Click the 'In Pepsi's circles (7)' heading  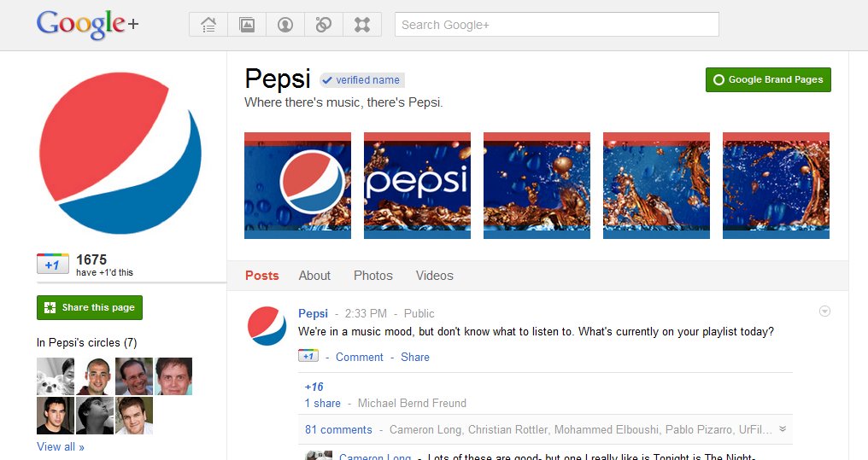click(87, 343)
